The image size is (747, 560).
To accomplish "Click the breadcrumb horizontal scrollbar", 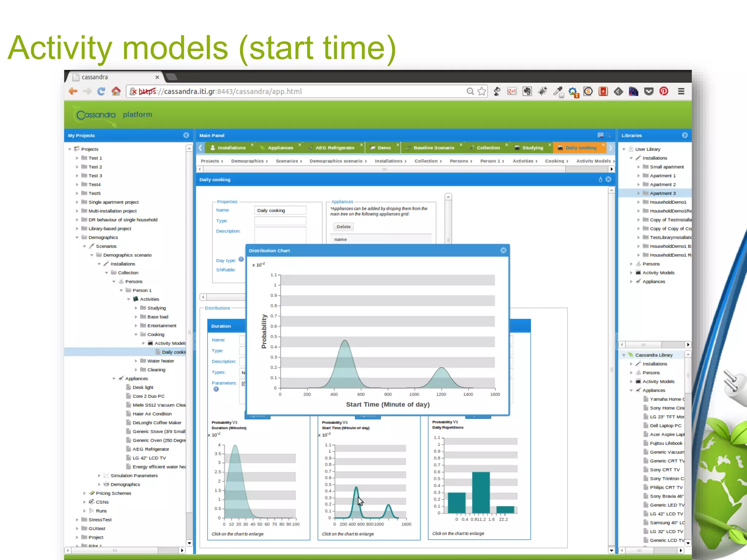I will pos(384,169).
